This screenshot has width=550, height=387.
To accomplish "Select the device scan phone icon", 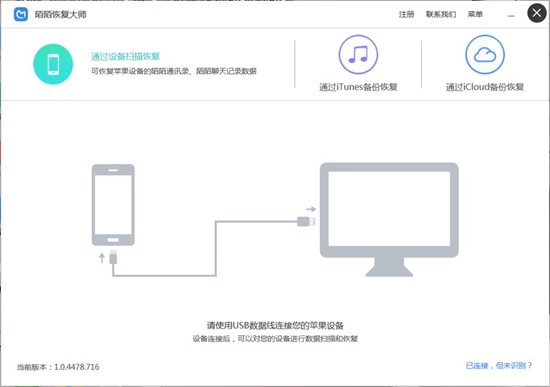I will point(53,64).
